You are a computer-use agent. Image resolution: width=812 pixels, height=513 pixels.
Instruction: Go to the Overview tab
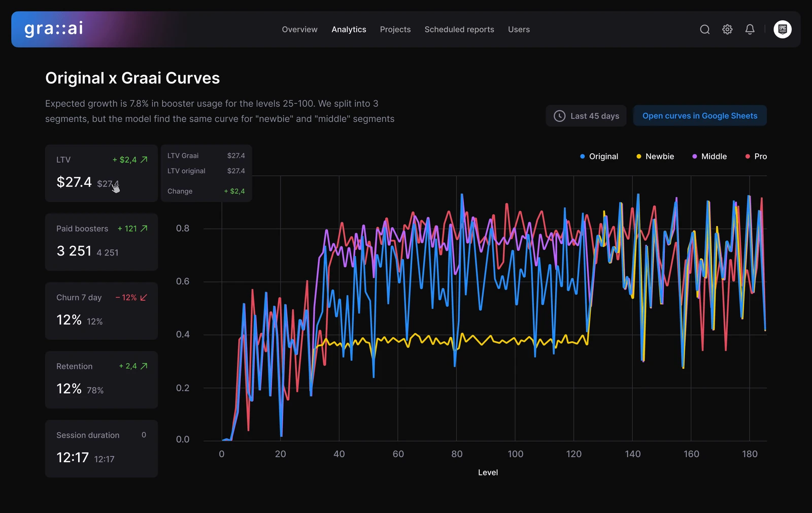[299, 29]
